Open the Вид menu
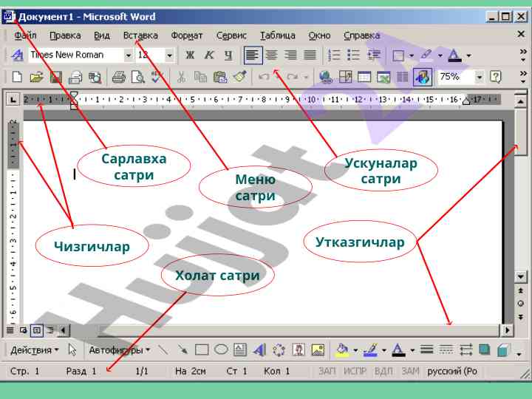The width and height of the screenshot is (532, 399). [102, 35]
